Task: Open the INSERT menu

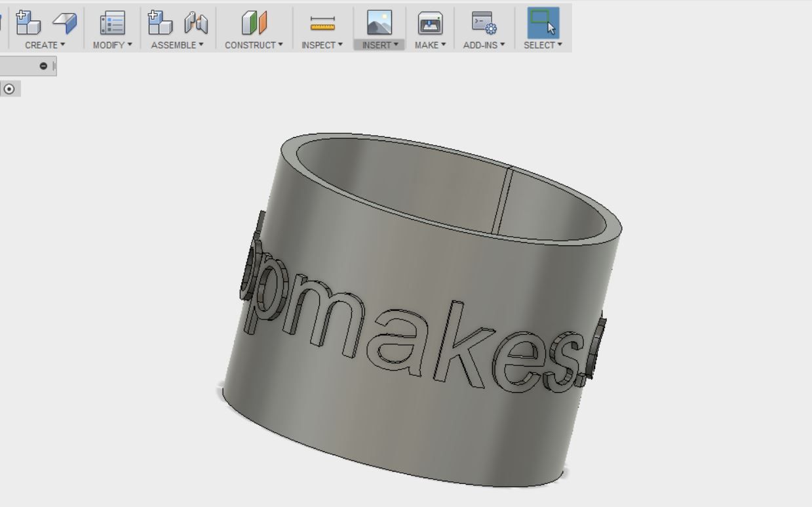Action: click(379, 45)
